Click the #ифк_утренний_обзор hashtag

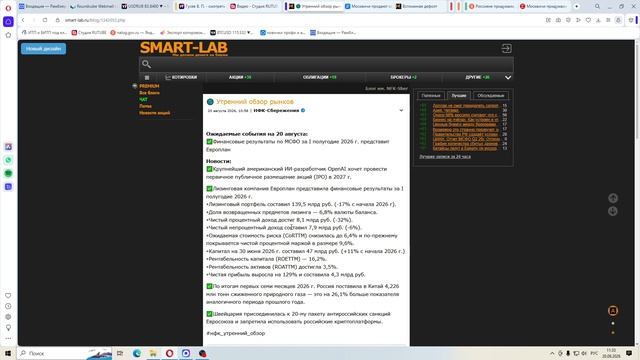236,333
